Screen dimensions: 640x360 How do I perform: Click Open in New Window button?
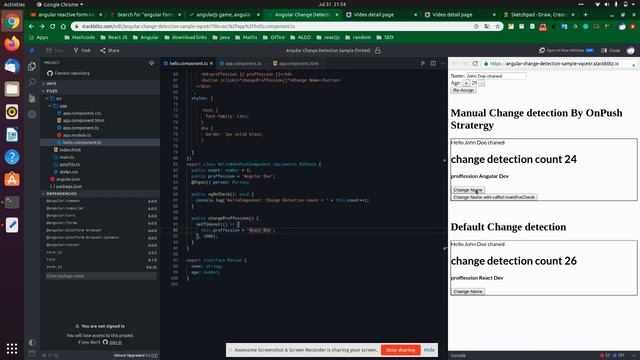pyautogui.click(x=566, y=51)
